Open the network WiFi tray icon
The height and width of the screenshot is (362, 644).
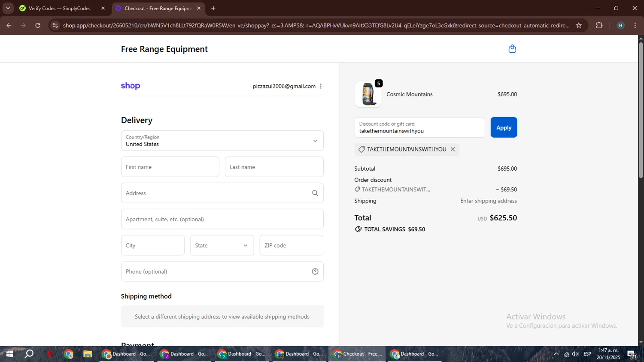coord(566,354)
